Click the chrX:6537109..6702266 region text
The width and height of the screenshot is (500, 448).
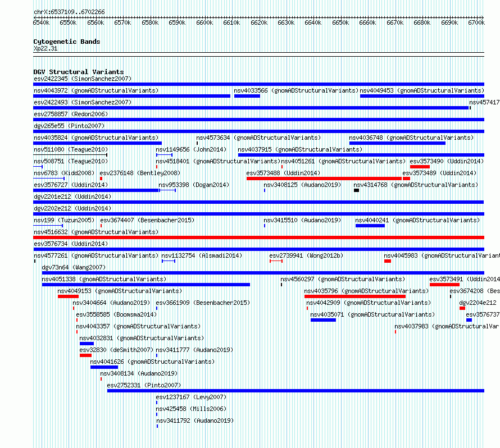[x=69, y=12]
